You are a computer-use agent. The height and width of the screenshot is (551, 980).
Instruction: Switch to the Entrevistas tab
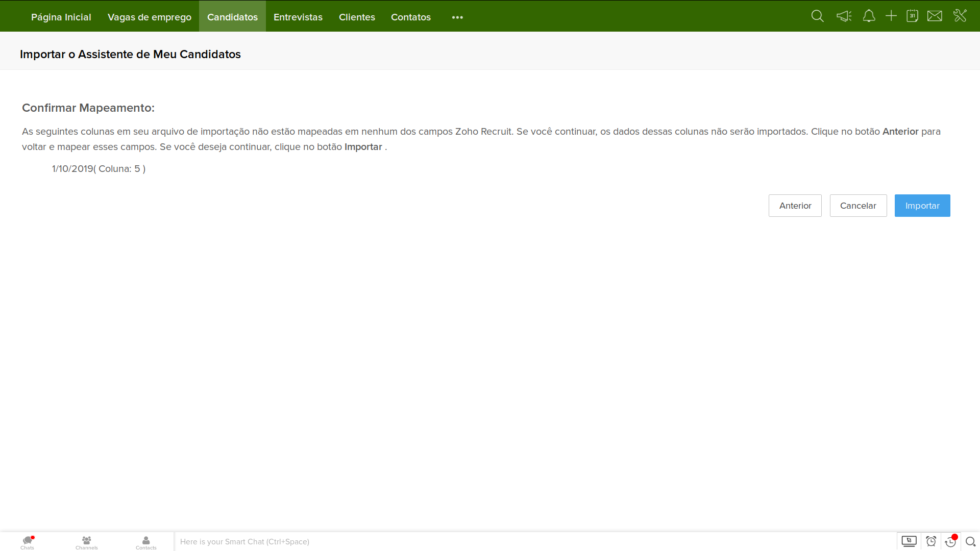pos(298,17)
